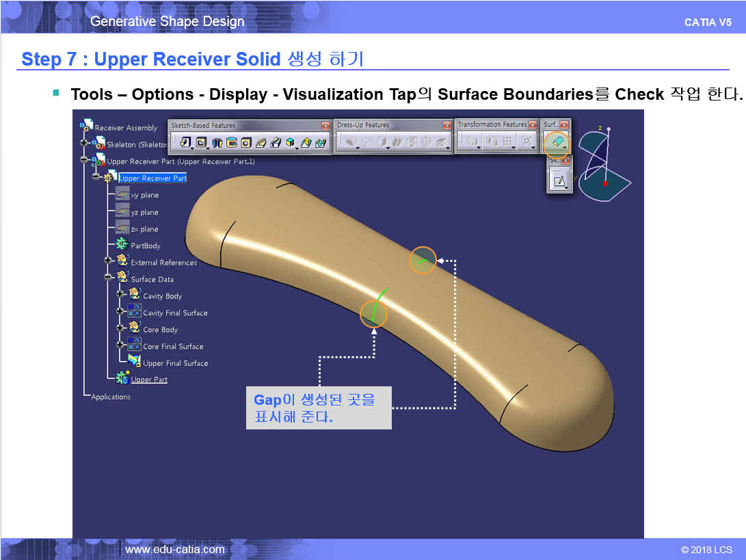Expand the Cavity Body tree node
The height and width of the screenshot is (560, 746).
[120, 294]
